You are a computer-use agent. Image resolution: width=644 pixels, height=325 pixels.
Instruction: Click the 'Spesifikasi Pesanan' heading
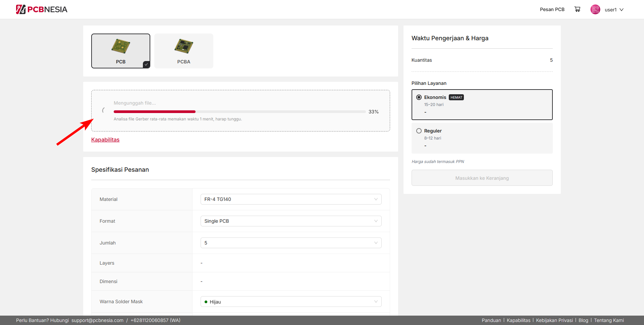[x=120, y=170]
